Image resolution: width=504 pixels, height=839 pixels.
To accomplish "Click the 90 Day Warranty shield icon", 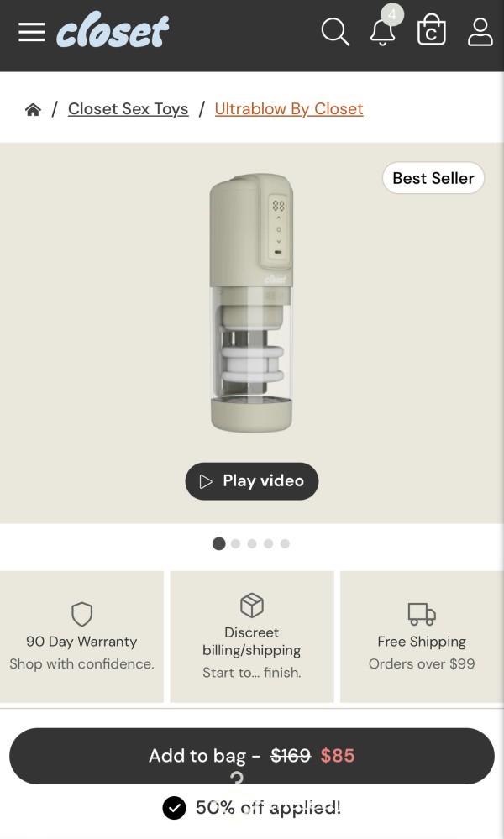I will click(81, 614).
